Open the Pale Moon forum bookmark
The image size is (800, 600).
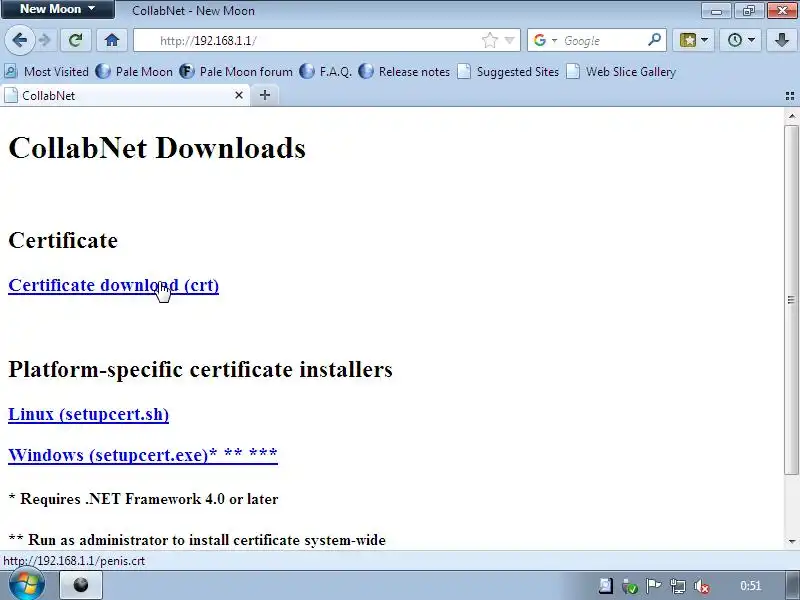pos(236,71)
